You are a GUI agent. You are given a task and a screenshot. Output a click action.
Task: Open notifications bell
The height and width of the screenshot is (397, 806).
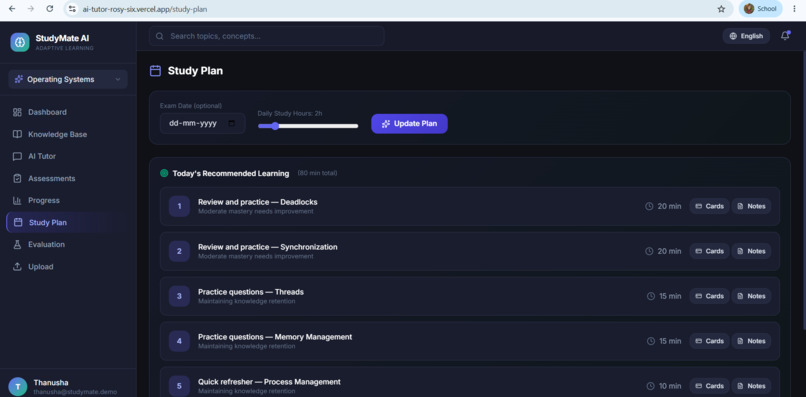coord(785,36)
